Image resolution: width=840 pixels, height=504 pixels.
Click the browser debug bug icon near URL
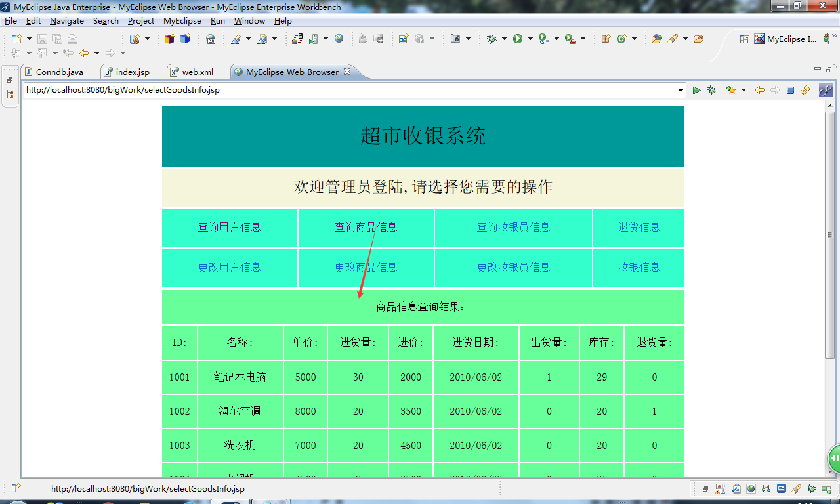pos(712,90)
